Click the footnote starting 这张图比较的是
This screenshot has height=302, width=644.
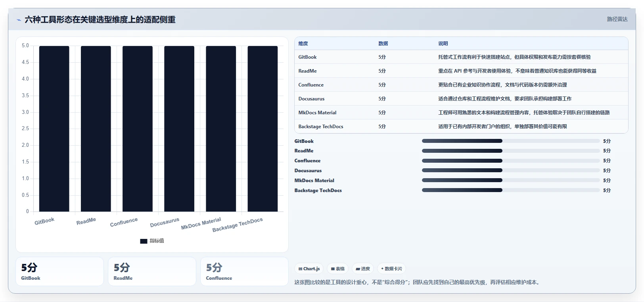coord(418,283)
